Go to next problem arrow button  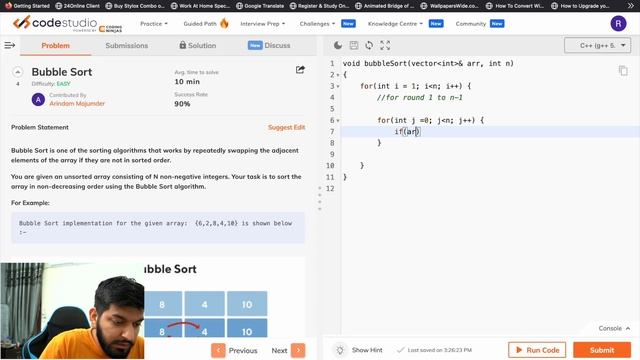[x=298, y=350]
